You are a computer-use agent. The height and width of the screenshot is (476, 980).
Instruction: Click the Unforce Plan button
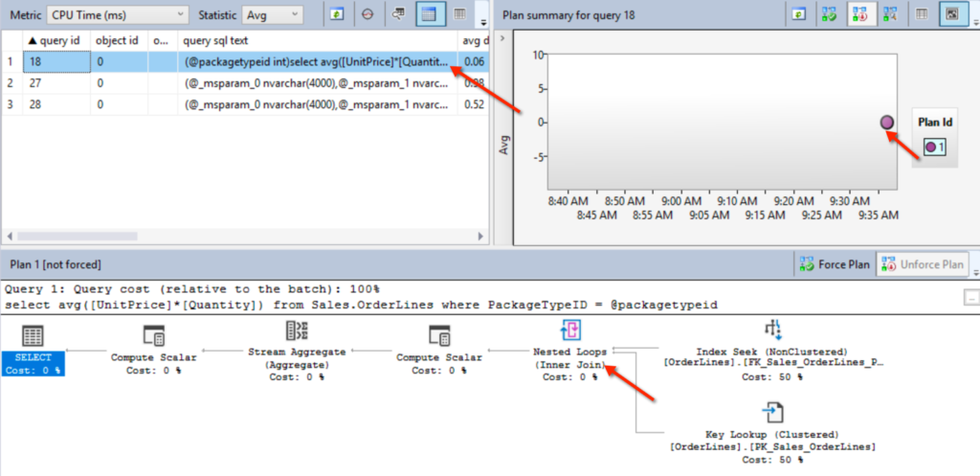[x=923, y=263]
